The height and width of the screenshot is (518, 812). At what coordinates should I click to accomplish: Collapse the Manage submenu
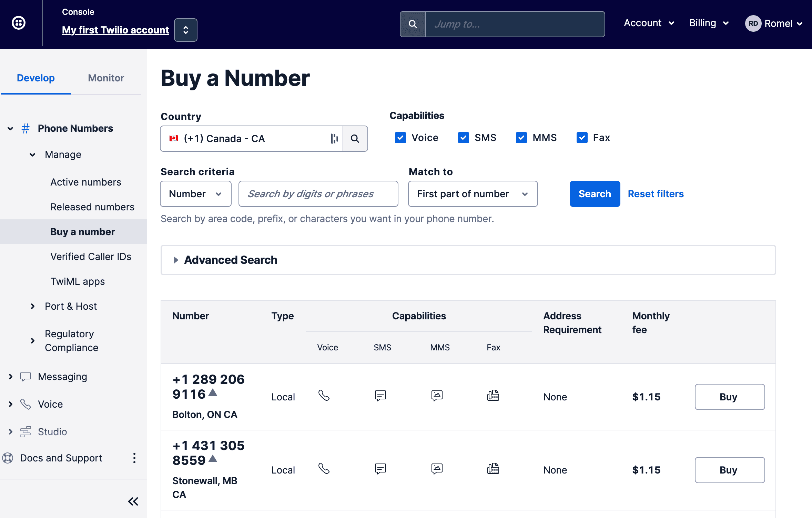click(x=32, y=155)
